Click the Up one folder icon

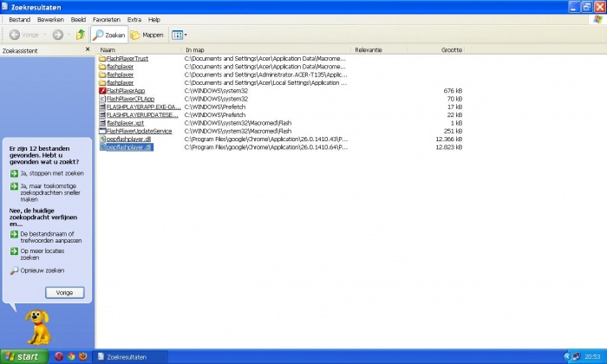point(81,35)
